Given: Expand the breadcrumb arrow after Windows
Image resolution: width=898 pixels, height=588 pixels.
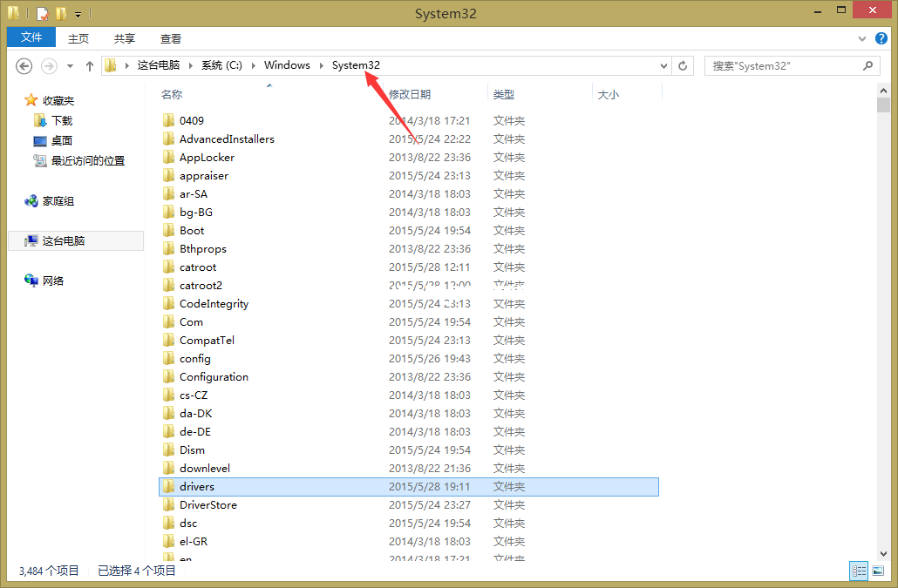Looking at the screenshot, I should 322,66.
